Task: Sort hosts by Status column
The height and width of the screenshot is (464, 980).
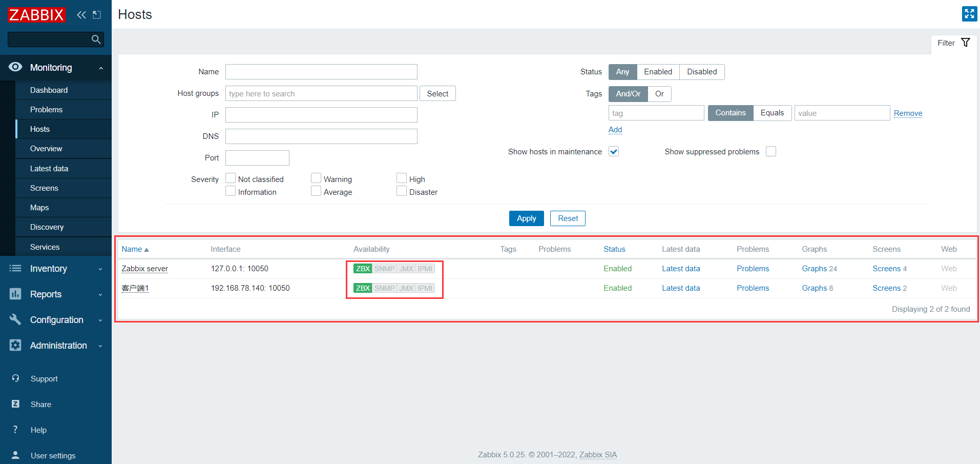Action: tap(614, 249)
